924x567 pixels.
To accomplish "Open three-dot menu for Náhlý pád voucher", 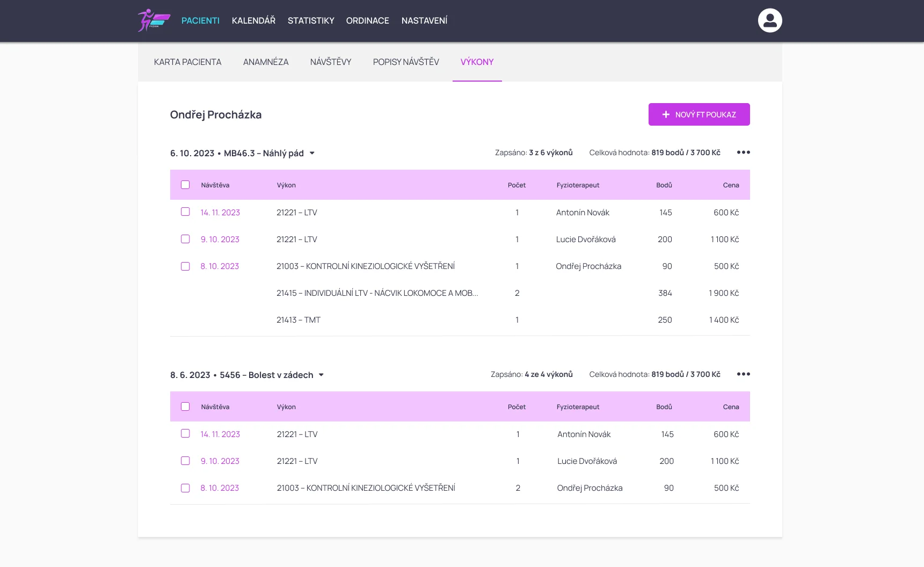I will point(743,152).
